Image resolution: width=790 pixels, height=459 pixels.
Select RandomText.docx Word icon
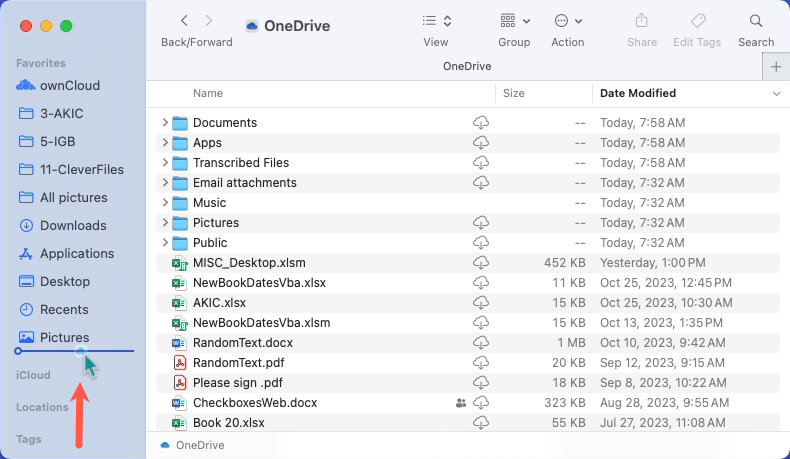179,343
